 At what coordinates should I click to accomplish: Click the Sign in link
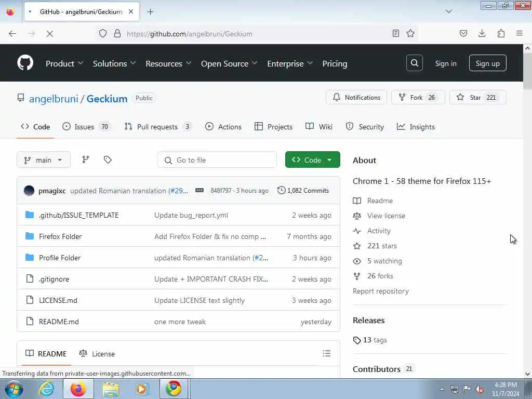[445, 63]
